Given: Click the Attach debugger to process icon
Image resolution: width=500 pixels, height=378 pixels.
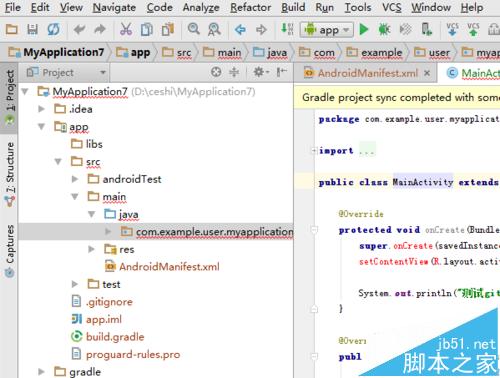Looking at the screenshot, I should [426, 29].
